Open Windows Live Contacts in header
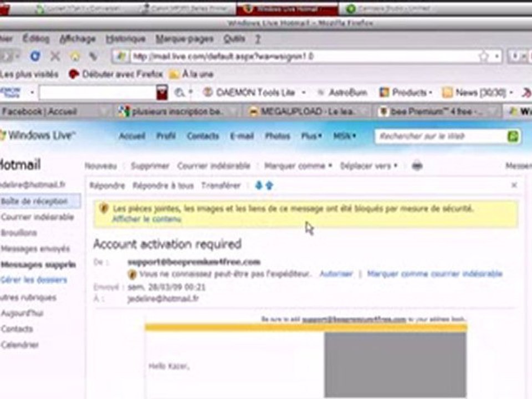 (203, 136)
